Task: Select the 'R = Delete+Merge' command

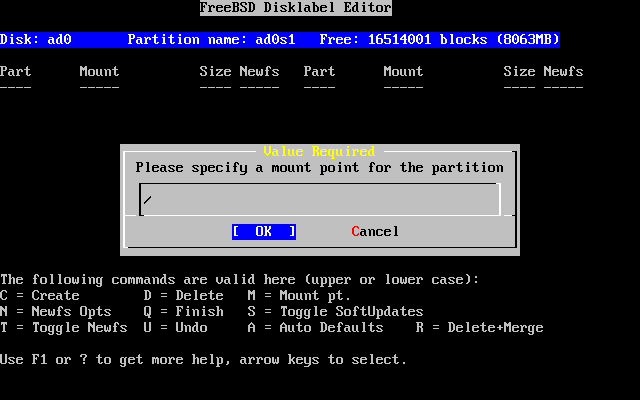Action: (x=479, y=328)
